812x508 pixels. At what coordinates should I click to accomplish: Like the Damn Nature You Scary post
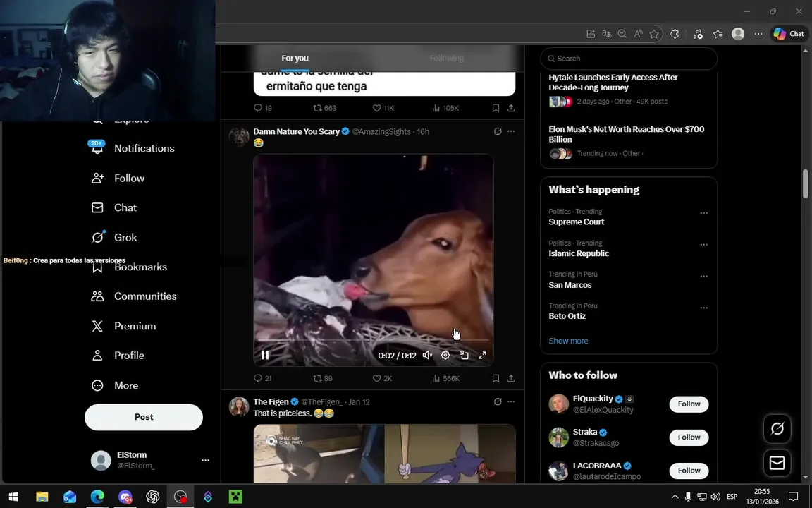coord(382,378)
